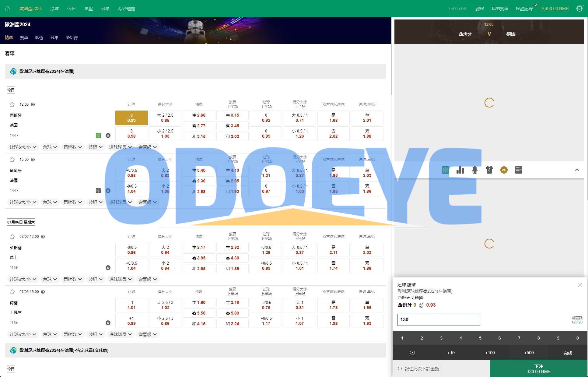Select 赛事 tab in navigation bar
588x377 pixels.
[24, 37]
